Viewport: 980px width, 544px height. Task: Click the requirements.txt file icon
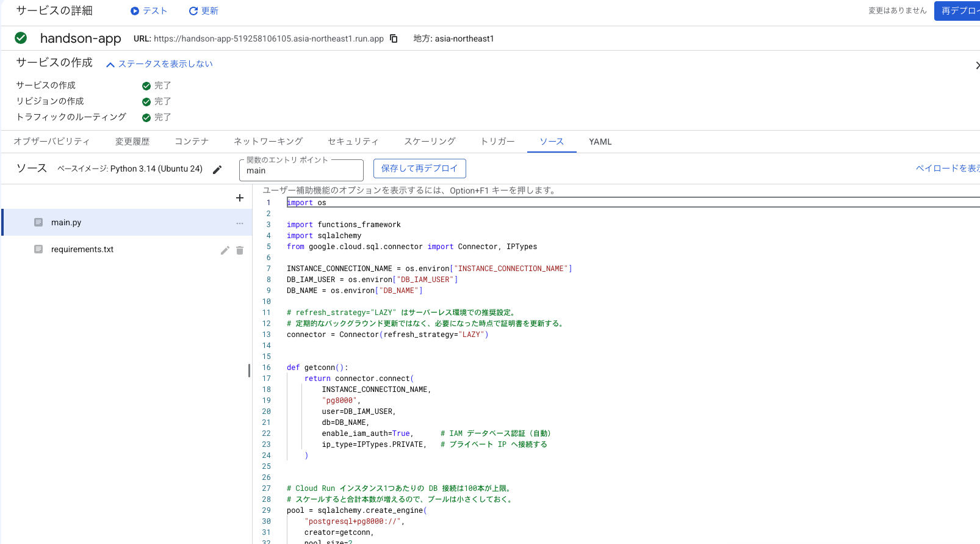pyautogui.click(x=38, y=249)
